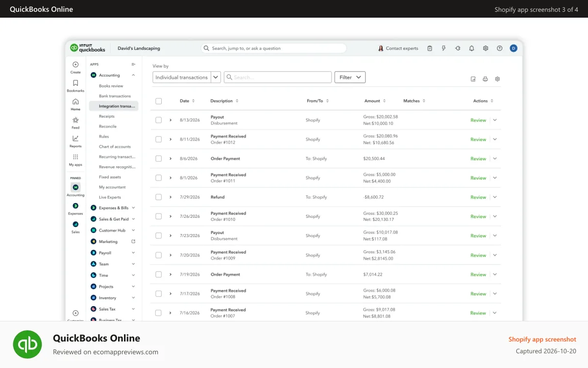Check the 8/13/2026 Payout row checkbox
This screenshot has height=368, width=588.
[158, 120]
